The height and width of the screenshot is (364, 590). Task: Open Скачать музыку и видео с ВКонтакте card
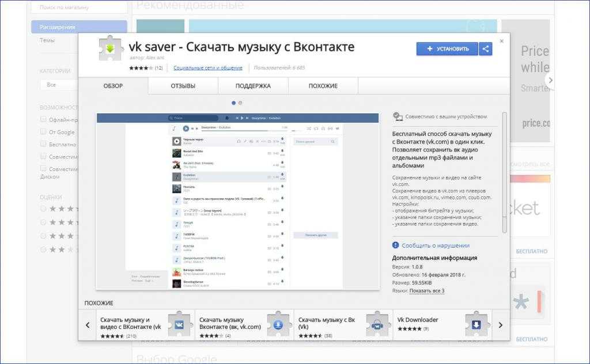tap(146, 325)
